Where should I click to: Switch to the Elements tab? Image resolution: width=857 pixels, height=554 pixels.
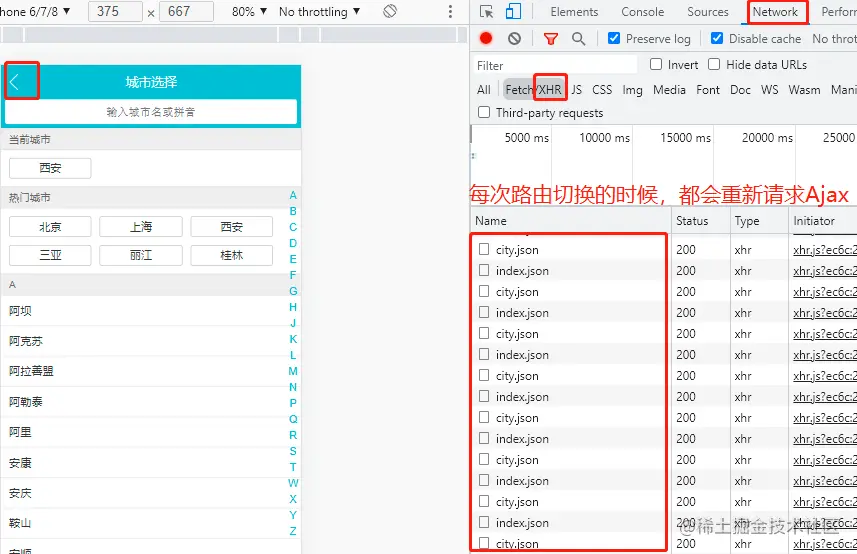click(x=574, y=11)
